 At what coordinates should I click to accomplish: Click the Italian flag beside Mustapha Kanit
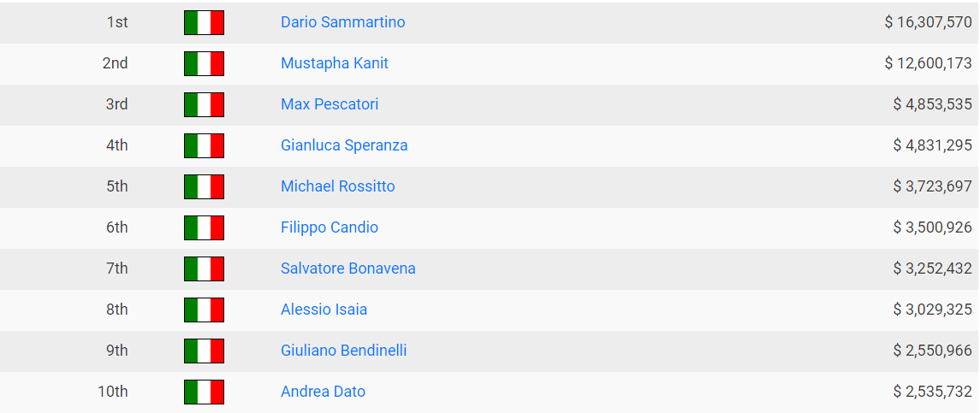204,64
